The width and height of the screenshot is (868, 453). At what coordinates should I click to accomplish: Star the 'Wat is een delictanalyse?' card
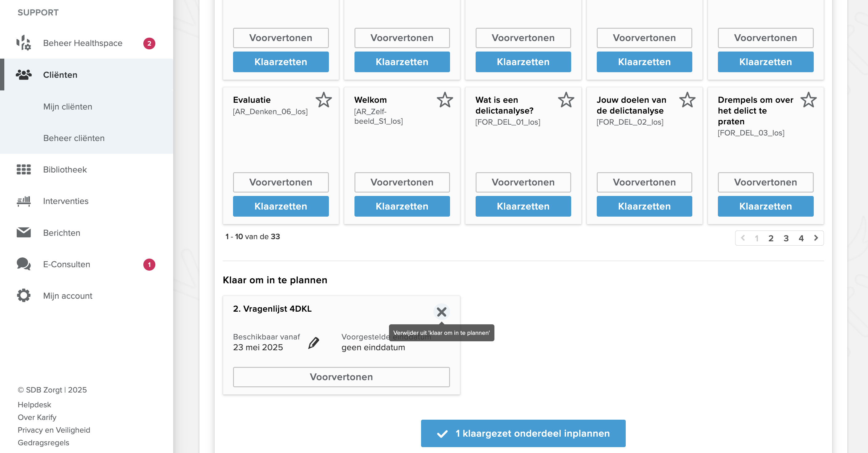click(566, 100)
